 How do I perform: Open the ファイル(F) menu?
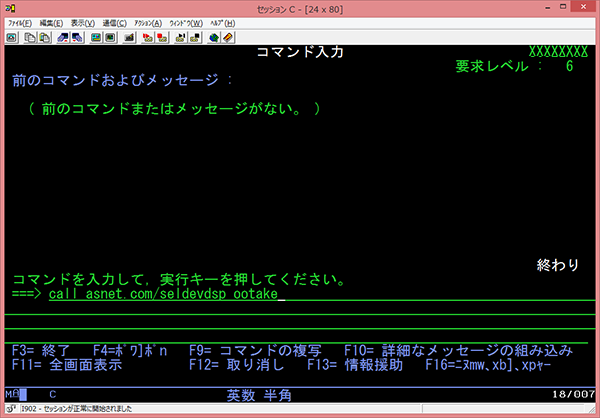[x=21, y=22]
